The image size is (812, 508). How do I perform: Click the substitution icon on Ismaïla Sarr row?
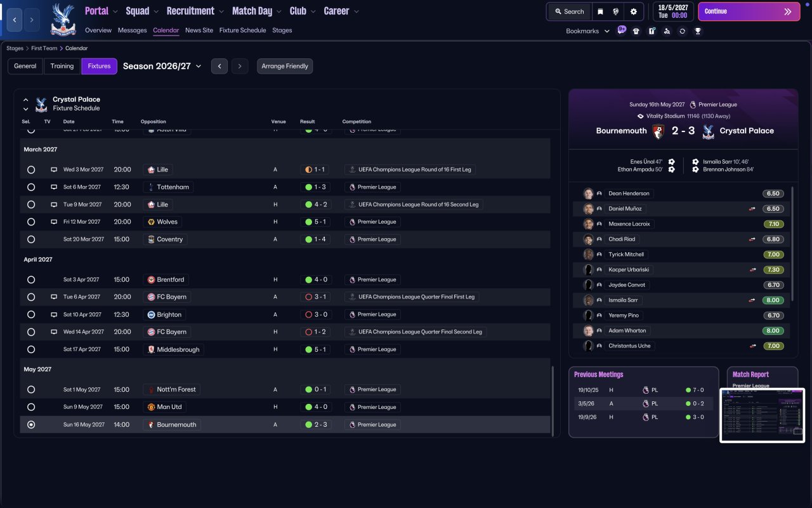click(752, 300)
